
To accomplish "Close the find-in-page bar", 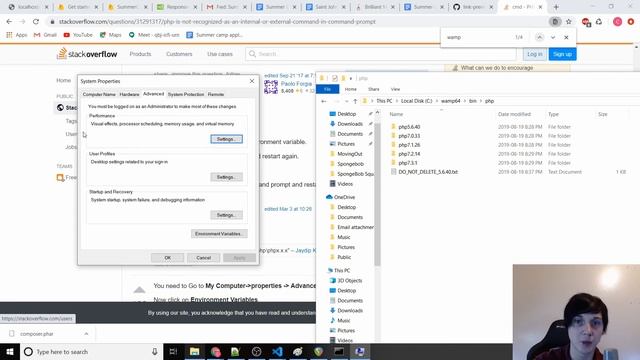I will [566, 37].
